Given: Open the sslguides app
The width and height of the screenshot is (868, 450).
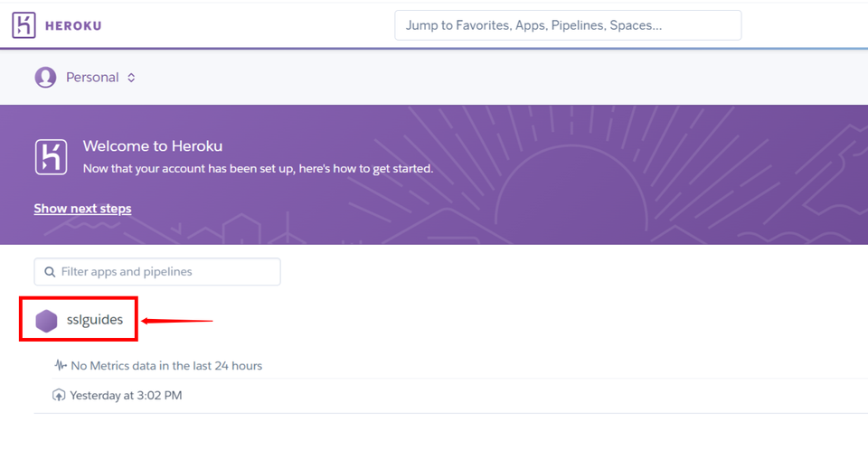Looking at the screenshot, I should pyautogui.click(x=95, y=320).
